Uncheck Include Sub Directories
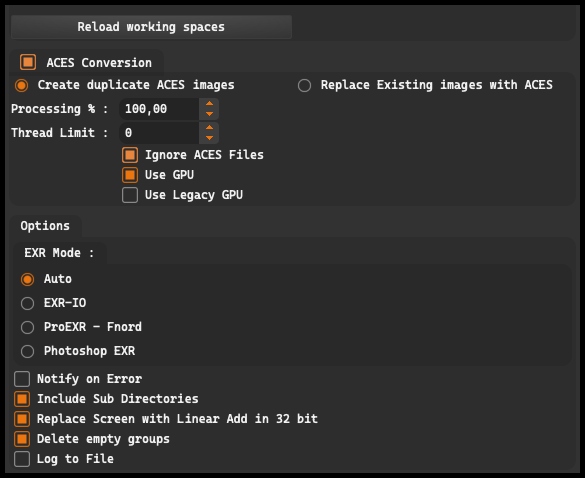The height and width of the screenshot is (478, 585). coord(22,399)
